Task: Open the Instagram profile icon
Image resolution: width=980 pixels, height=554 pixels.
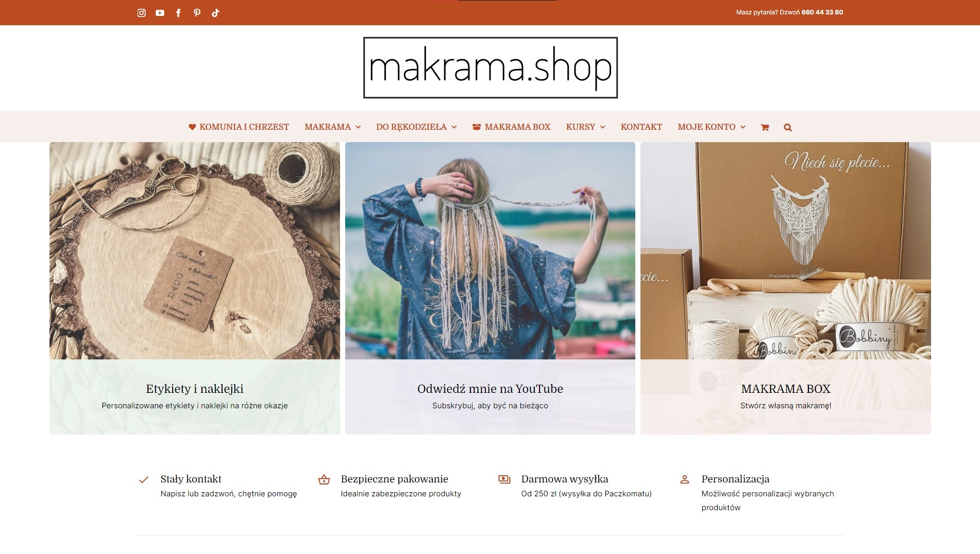Action: click(142, 13)
